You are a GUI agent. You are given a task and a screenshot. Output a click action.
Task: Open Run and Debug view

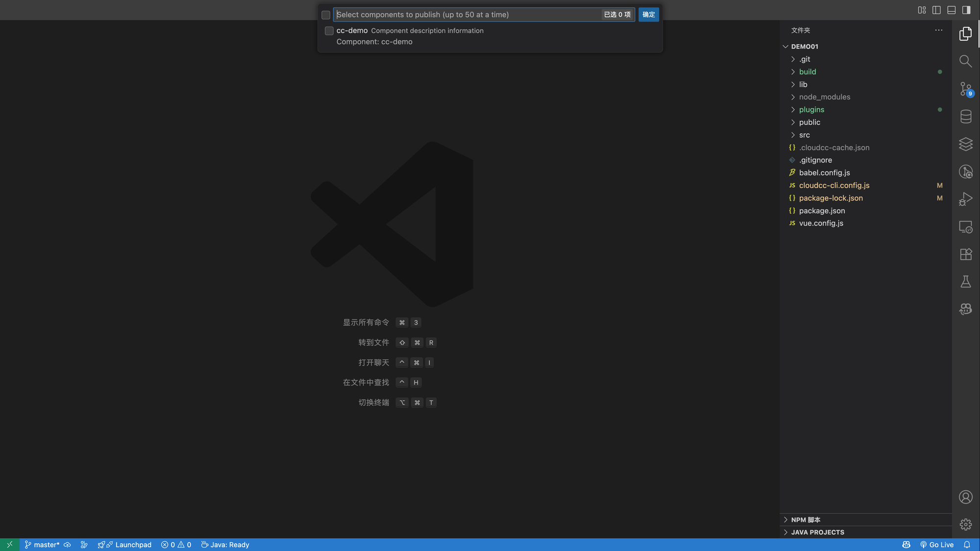point(965,199)
